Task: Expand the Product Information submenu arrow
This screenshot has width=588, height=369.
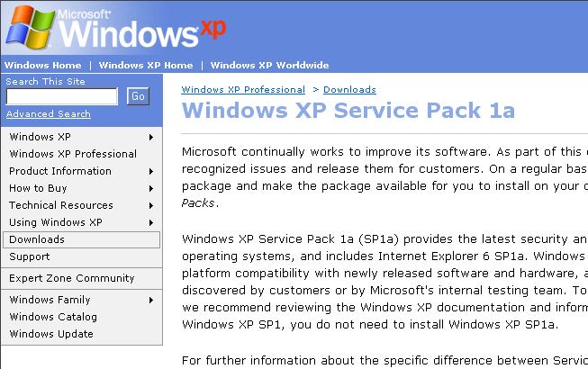Action: [151, 171]
